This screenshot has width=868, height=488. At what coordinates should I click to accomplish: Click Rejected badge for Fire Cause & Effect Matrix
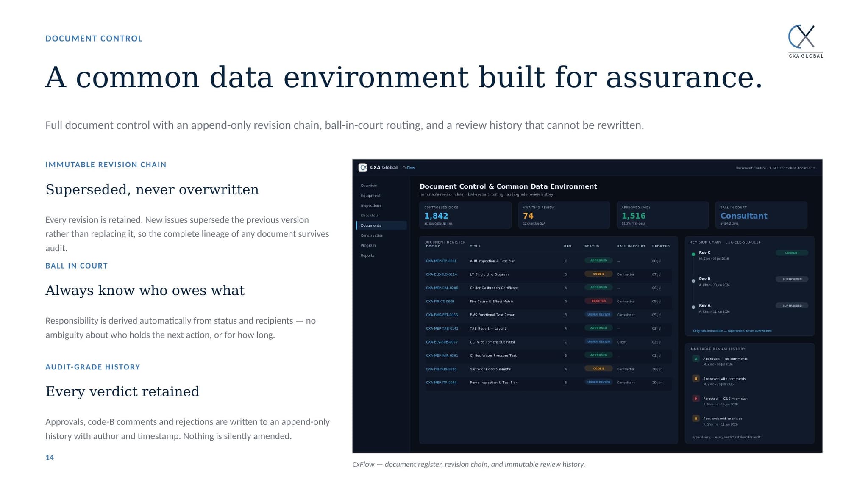(x=598, y=301)
